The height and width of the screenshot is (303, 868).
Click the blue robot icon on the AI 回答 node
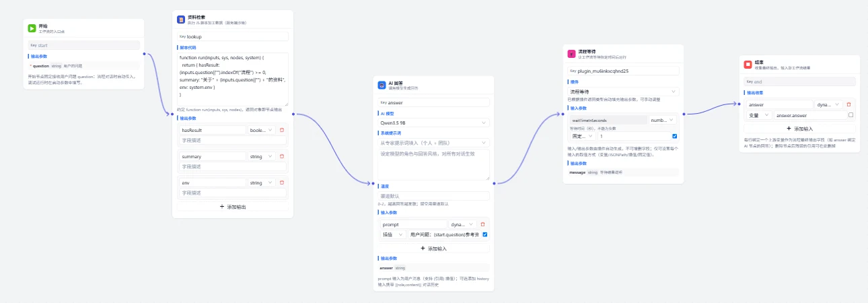click(382, 86)
